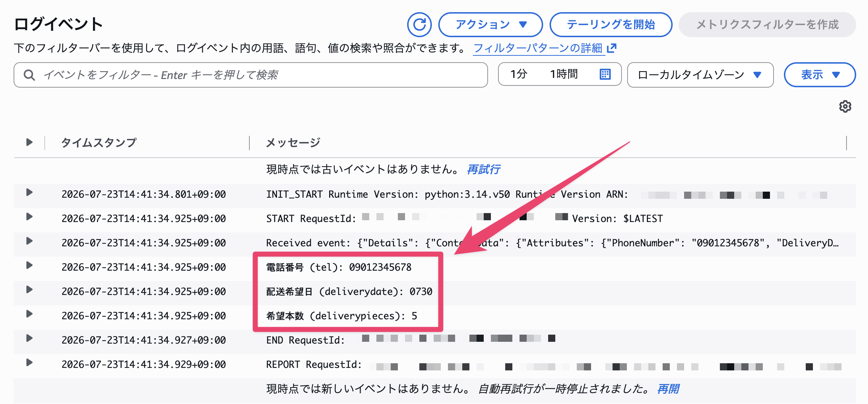Focus the イベントをフィルター search field
The height and width of the screenshot is (404, 868).
(251, 75)
